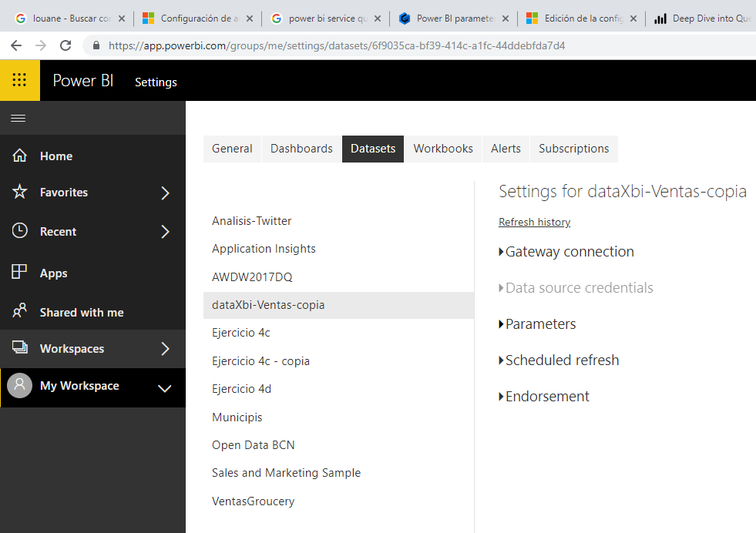
Task: Open Favorites using the star icon
Action: [18, 193]
